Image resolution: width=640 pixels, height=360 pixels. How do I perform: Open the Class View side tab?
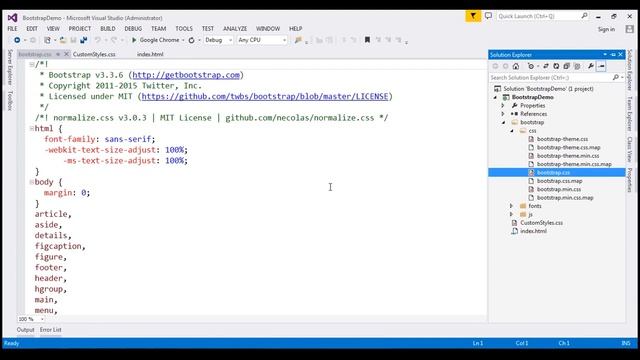[x=630, y=149]
